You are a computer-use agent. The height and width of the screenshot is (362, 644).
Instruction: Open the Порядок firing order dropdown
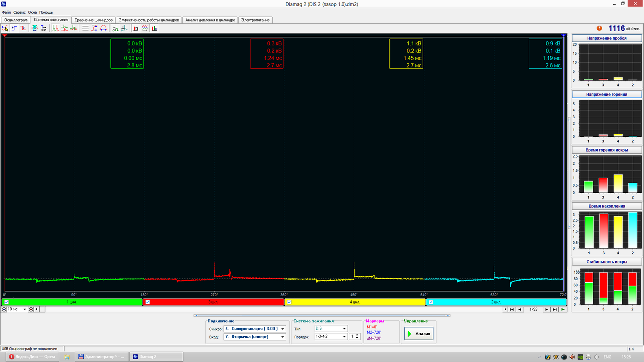331,337
